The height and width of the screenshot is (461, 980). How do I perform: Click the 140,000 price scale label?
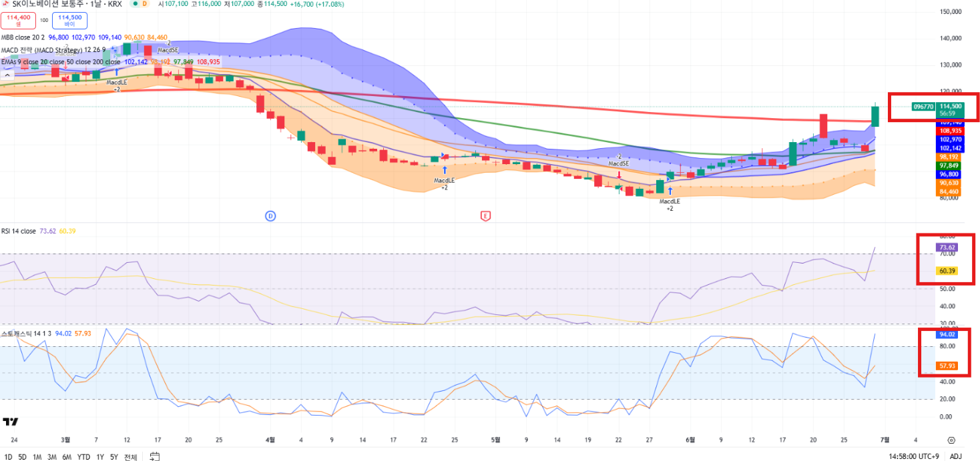[x=950, y=38]
